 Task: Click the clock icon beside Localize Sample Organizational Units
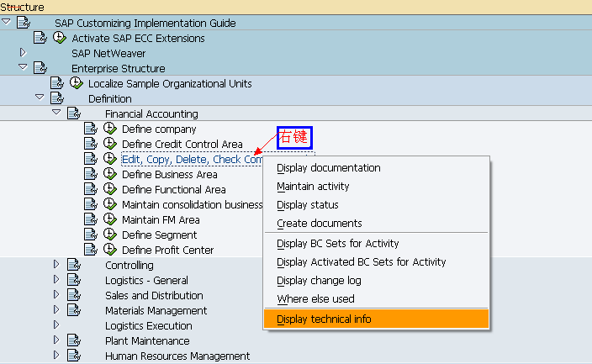tap(77, 83)
